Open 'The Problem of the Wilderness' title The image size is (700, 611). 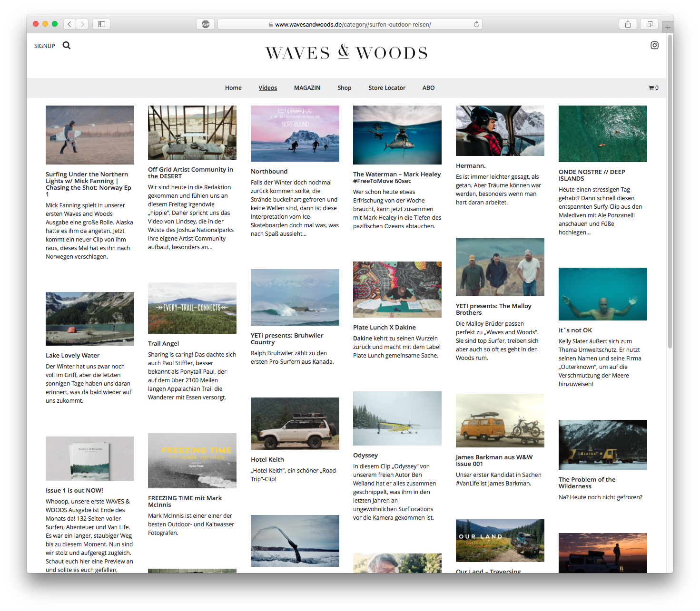coord(587,483)
